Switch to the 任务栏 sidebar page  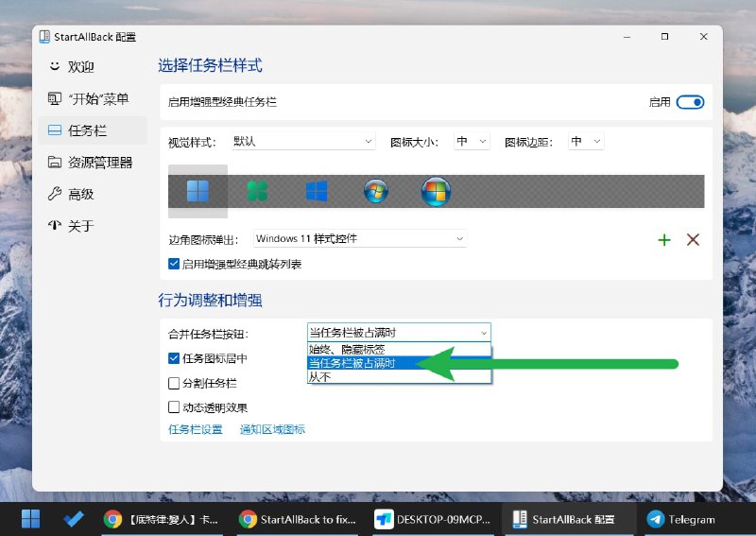click(x=93, y=130)
